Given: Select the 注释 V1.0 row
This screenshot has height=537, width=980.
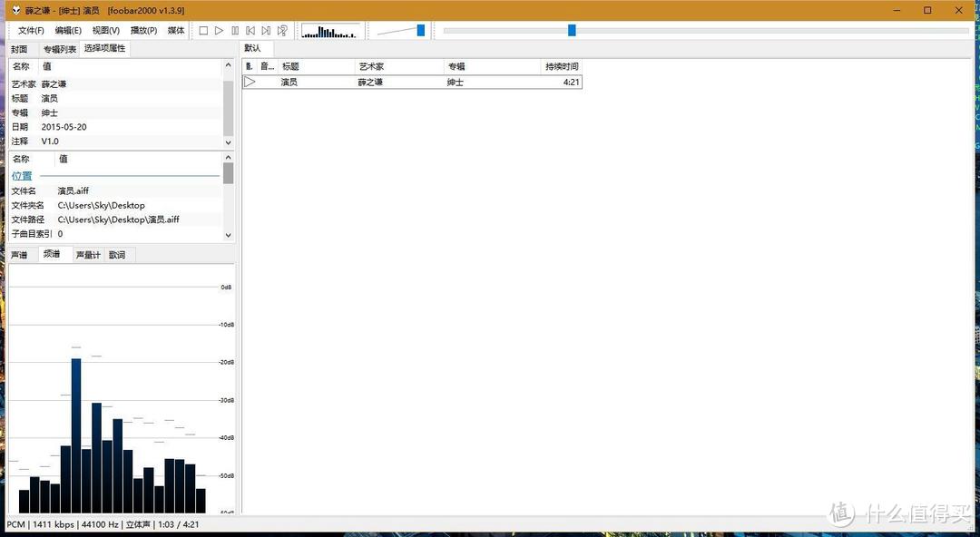Looking at the screenshot, I should point(115,142).
